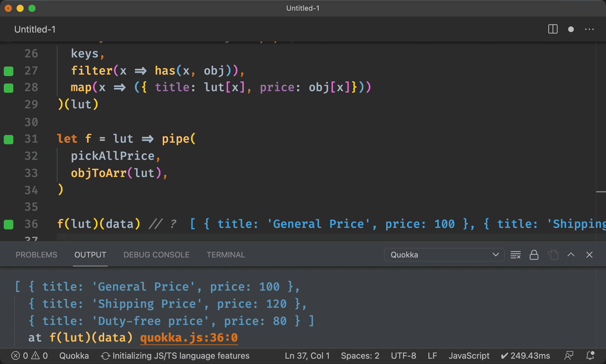Open errors and warnings count in status bar
Screen dimensions: 606x364
point(29,356)
